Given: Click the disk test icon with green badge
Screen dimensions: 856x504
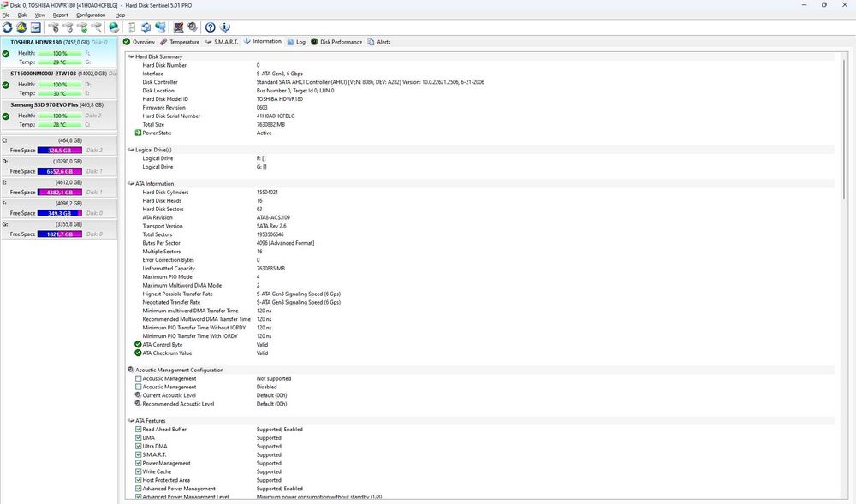Looking at the screenshot, I should tap(82, 27).
